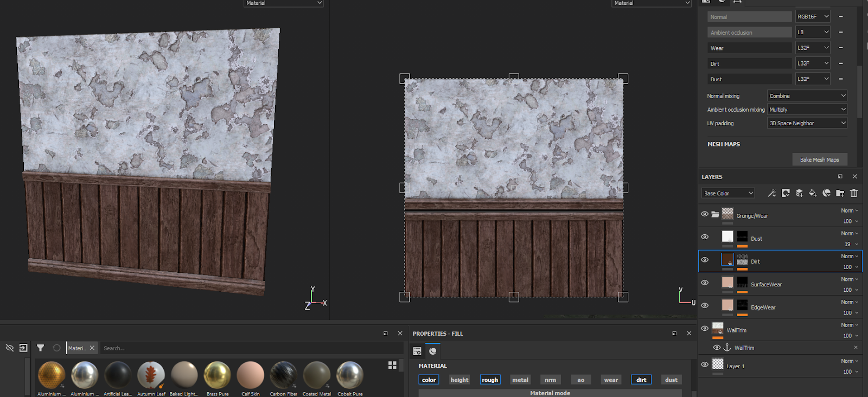Toggle the metal channel in Material
Viewport: 868px width, 397px height.
(x=520, y=380)
